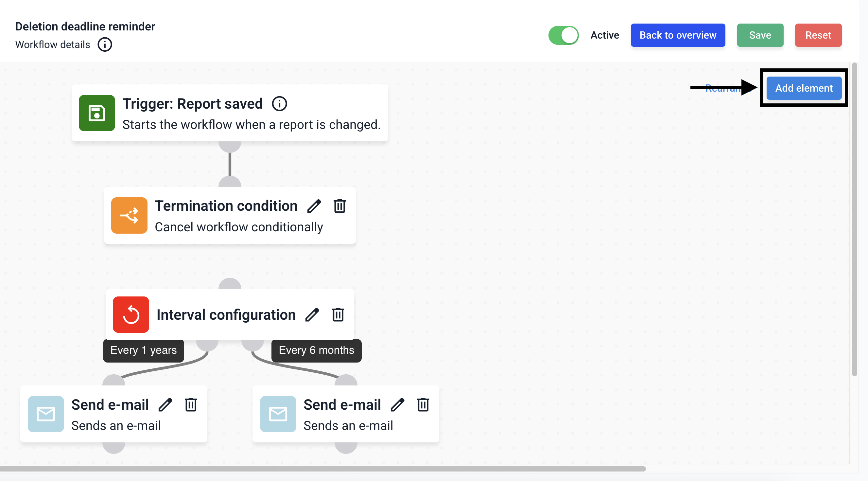This screenshot has height=481, width=868.
Task: Toggle the Active workflow switch
Action: tap(563, 35)
